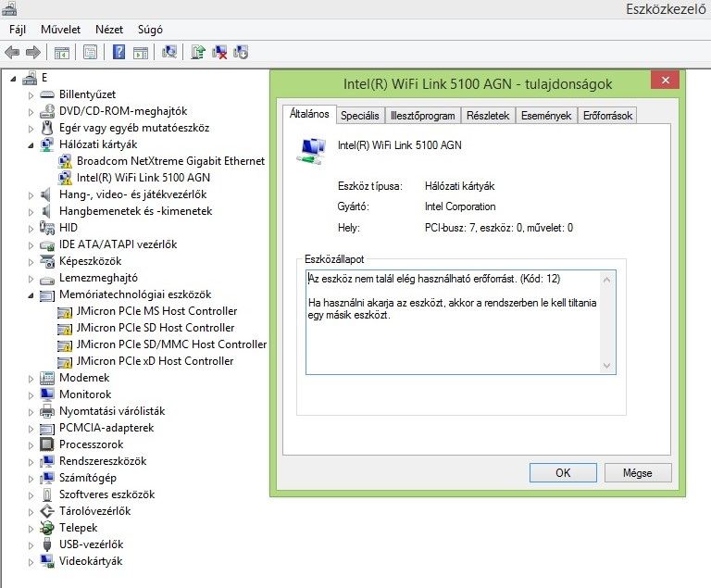The image size is (711, 588).
Task: Click the JMicron PCIe SD Host Controller icon
Action: (x=65, y=329)
